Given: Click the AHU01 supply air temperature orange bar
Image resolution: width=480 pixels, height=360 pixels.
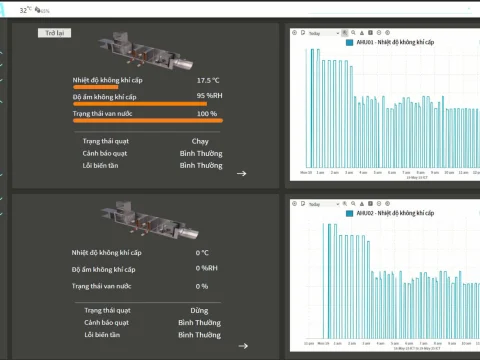Looking at the screenshot, I should (x=96, y=87).
